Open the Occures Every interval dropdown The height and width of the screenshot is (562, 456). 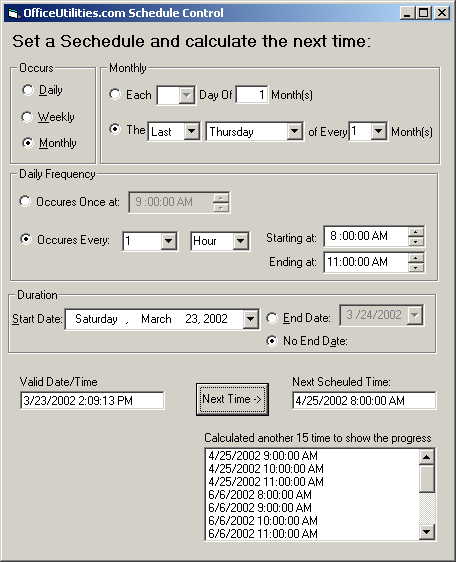168,241
